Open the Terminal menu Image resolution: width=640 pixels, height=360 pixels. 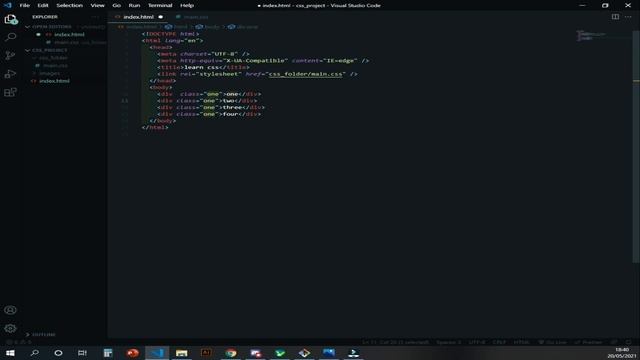pyautogui.click(x=160, y=5)
